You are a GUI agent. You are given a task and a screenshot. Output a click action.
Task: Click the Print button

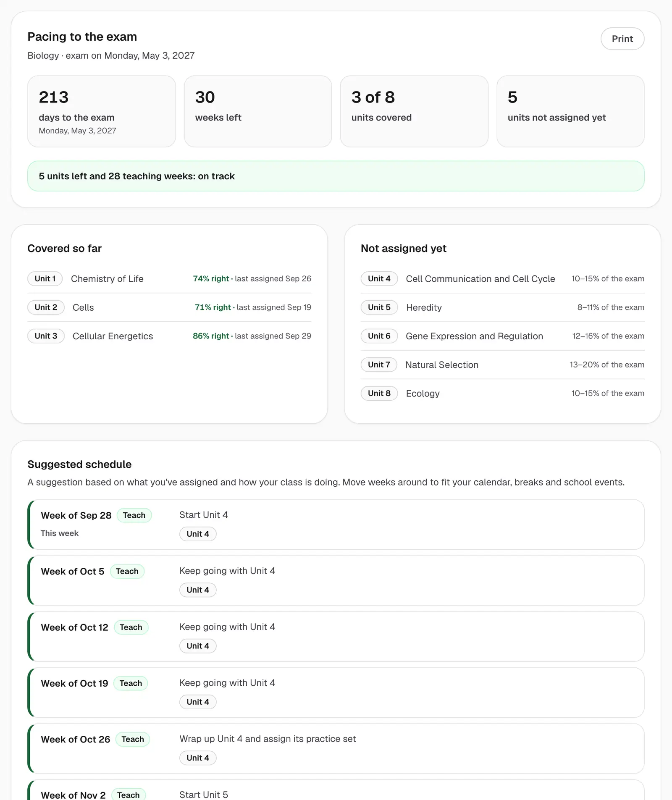(x=622, y=39)
